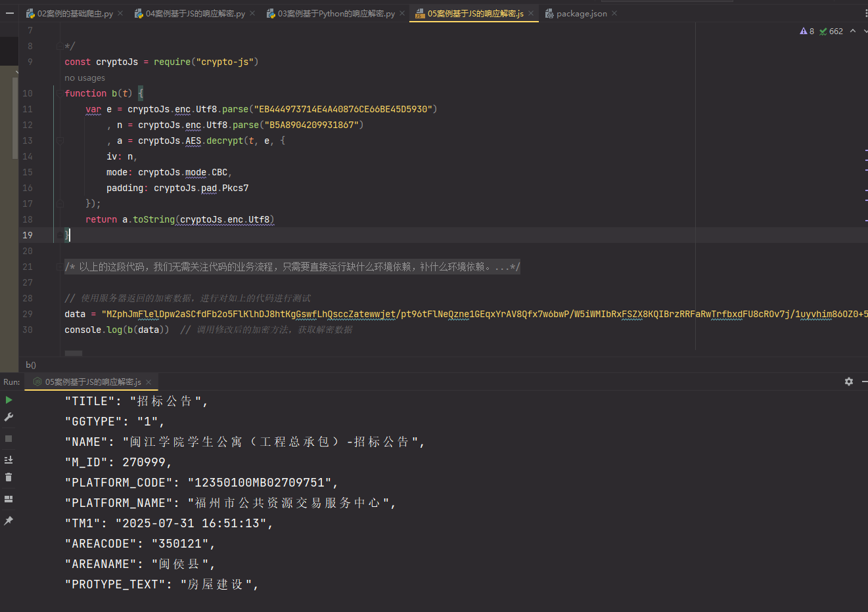Click the "EB444973714E4A40876CE66BE45D5930" key string

point(343,109)
